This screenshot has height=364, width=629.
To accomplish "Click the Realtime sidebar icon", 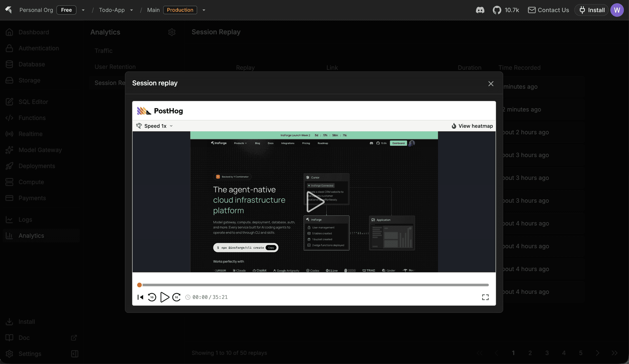I will 10,134.
